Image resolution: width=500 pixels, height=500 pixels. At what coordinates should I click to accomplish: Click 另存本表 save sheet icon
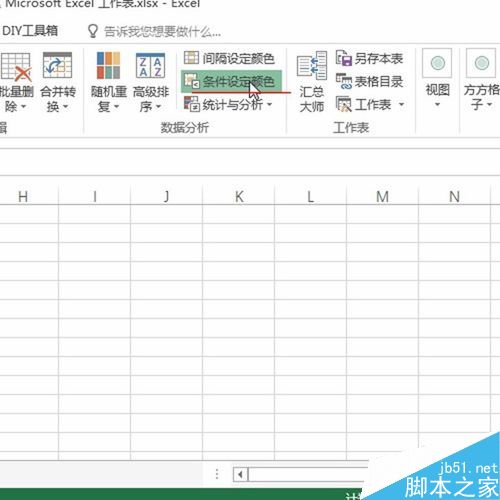[369, 58]
